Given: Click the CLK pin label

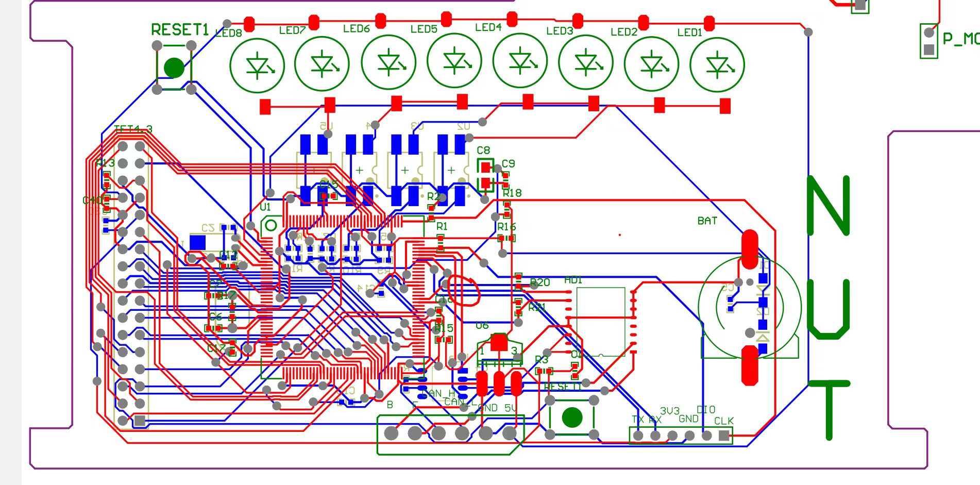Looking at the screenshot, I should [724, 421].
